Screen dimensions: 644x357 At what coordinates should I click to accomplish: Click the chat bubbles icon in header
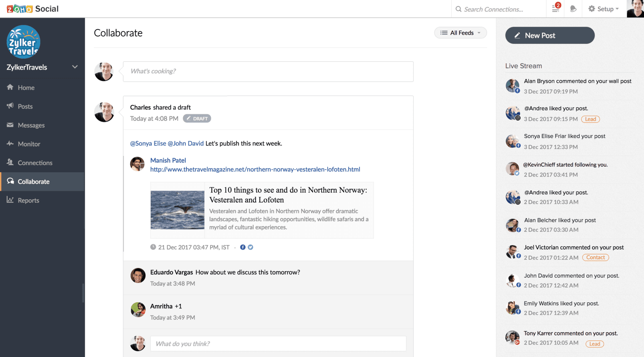pos(574,9)
